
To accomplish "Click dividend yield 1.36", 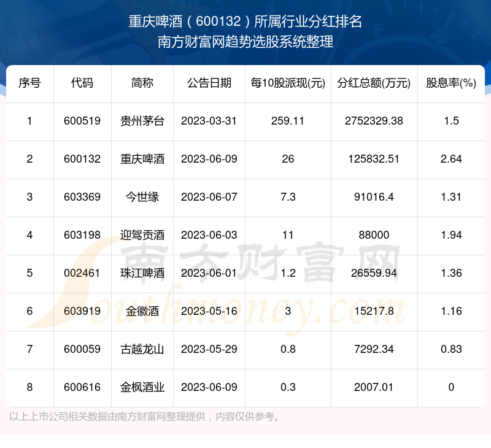I will tap(451, 273).
